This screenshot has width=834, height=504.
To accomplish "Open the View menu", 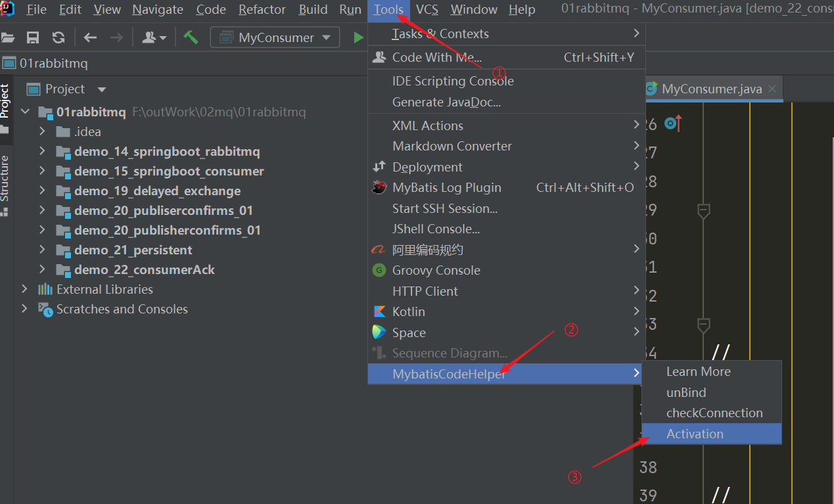I will click(x=107, y=9).
